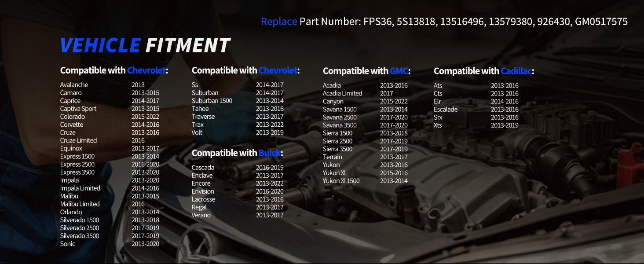644x264 pixels.
Task: Click the Cruze Limited entry
Action: [x=78, y=140]
